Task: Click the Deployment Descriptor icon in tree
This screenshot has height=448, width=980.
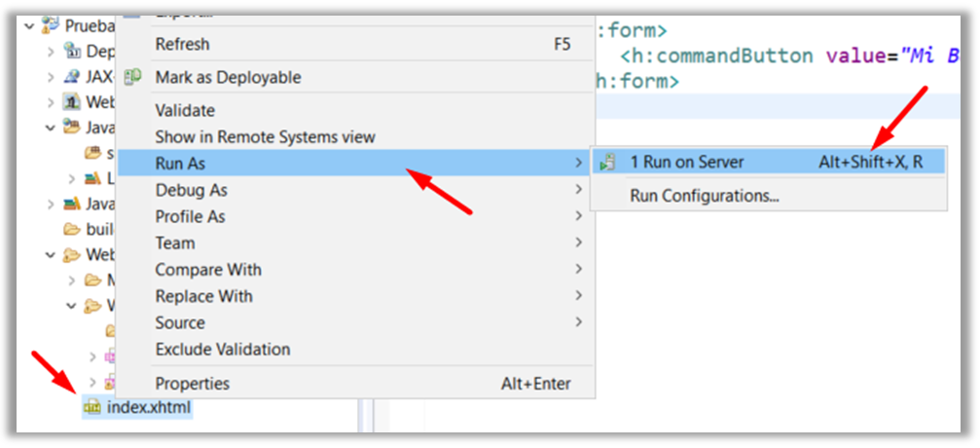Action: (x=72, y=51)
